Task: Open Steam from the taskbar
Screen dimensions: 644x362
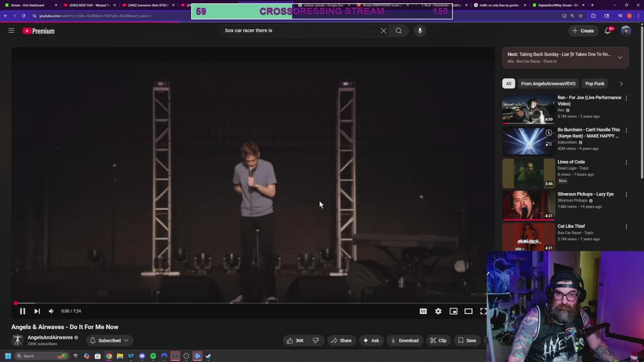Action: tap(208, 356)
